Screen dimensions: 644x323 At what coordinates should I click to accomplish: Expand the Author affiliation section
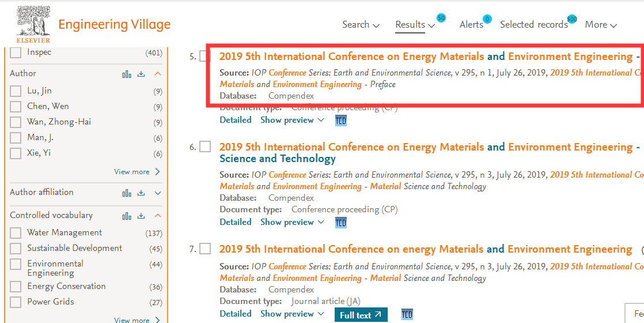[158, 193]
